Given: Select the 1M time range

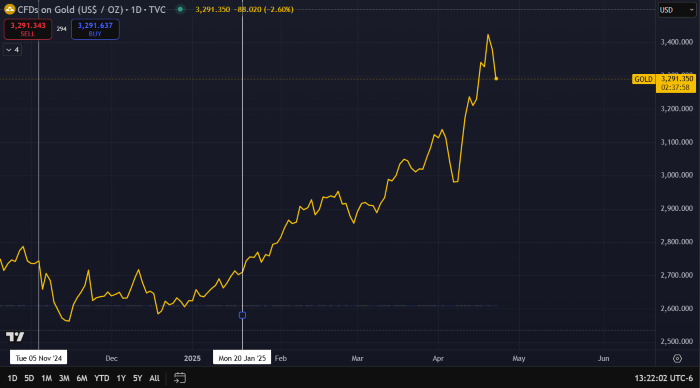Looking at the screenshot, I should click(x=46, y=378).
